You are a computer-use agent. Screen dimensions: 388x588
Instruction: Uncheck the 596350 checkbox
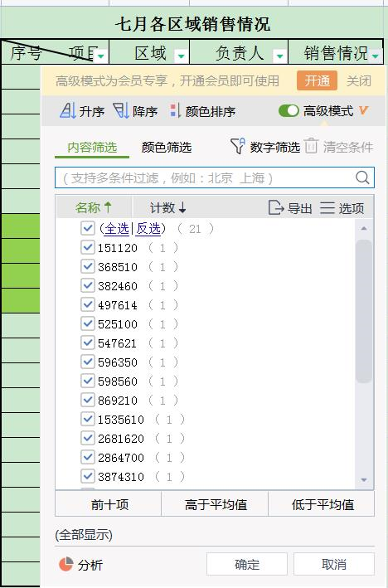88,362
